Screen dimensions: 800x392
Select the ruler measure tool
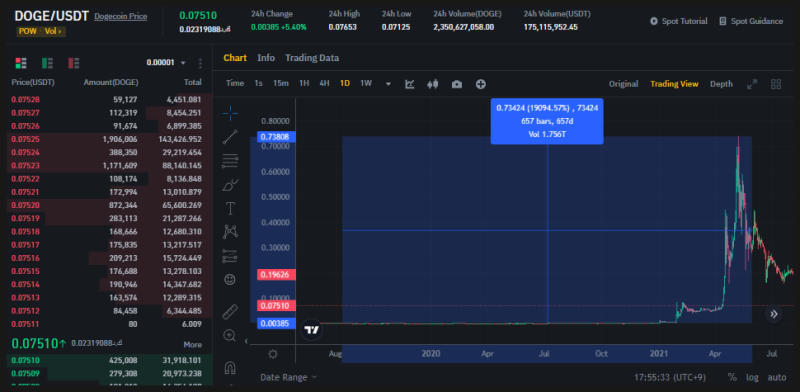pos(230,311)
